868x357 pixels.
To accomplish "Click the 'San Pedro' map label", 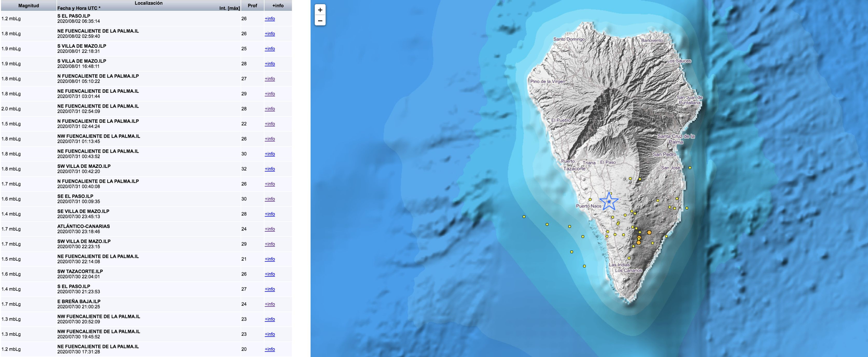I will (664, 154).
